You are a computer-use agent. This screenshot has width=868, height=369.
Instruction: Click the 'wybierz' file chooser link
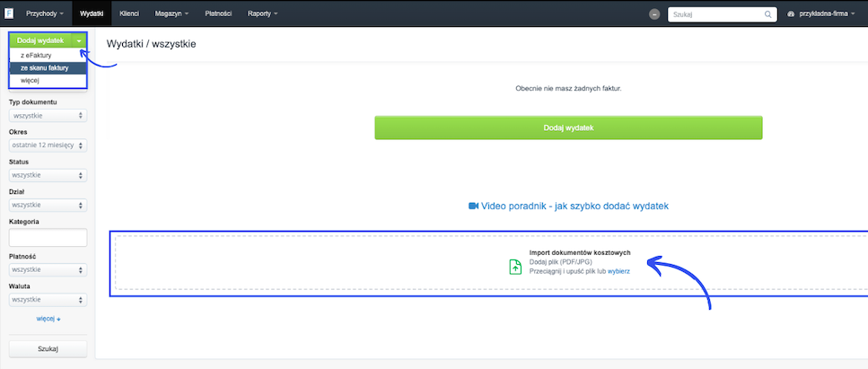click(618, 272)
